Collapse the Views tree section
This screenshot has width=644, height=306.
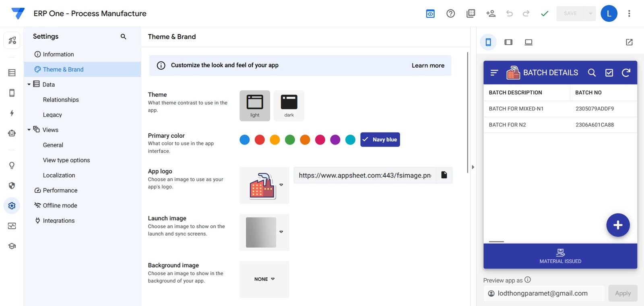[29, 130]
